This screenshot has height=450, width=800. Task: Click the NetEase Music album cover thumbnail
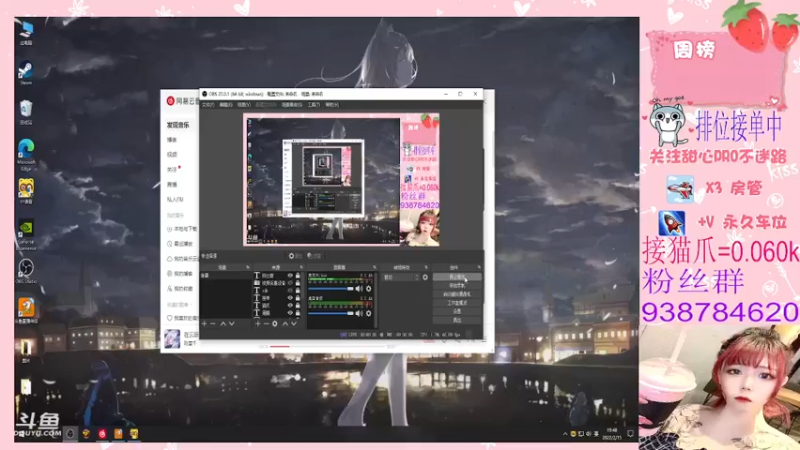pyautogui.click(x=172, y=338)
